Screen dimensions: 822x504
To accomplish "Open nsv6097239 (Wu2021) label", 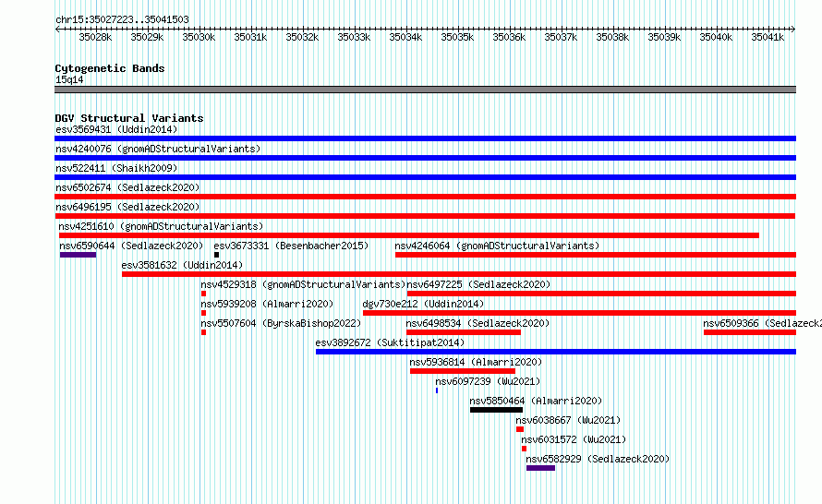I will (488, 381).
